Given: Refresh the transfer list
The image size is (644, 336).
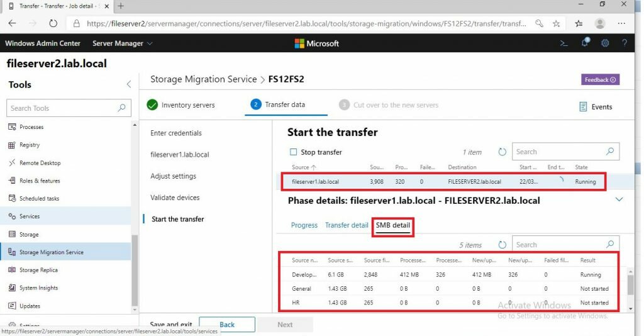Looking at the screenshot, I should [x=502, y=152].
